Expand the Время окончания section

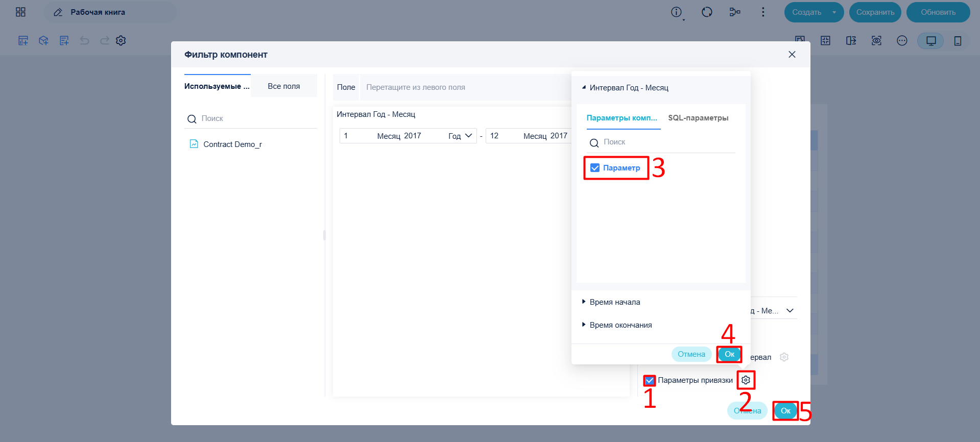[617, 325]
